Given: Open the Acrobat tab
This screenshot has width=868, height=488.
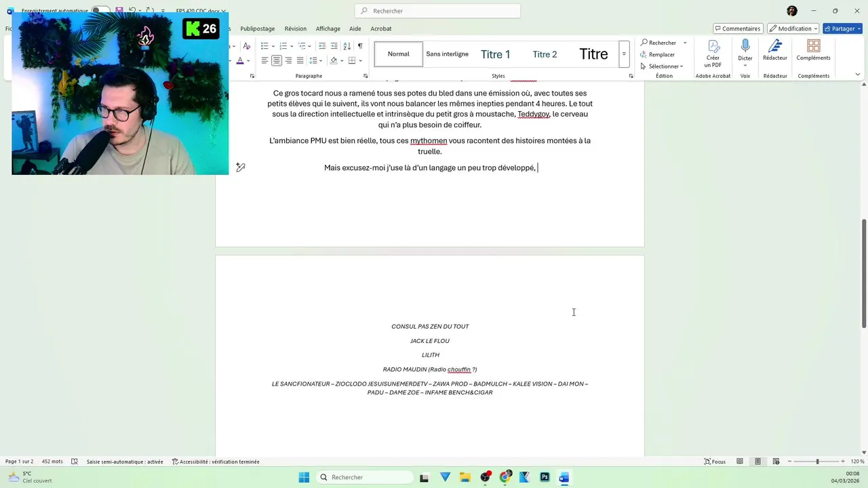Looking at the screenshot, I should (381, 28).
